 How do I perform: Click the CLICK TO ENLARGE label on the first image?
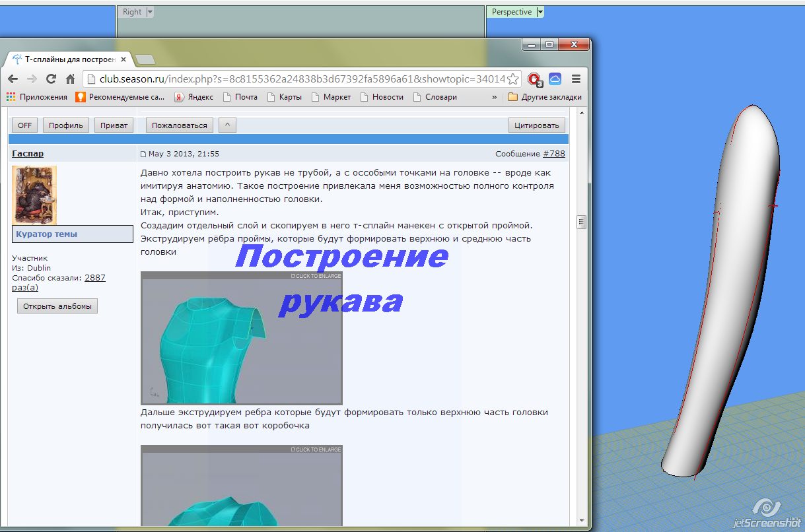tap(316, 275)
